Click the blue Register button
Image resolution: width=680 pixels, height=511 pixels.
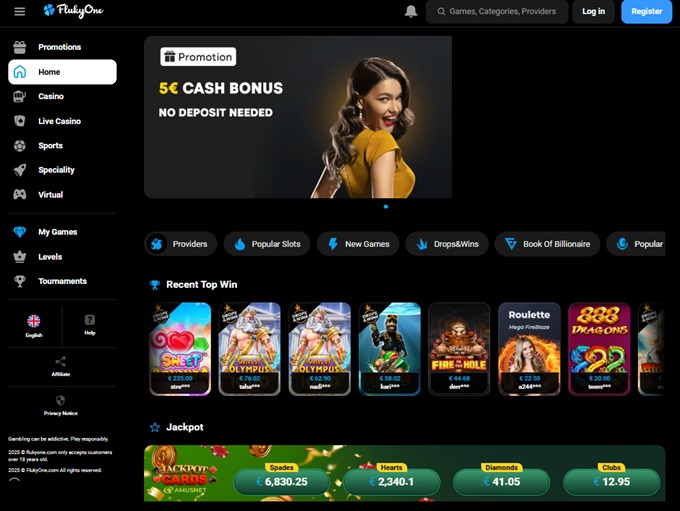tap(647, 11)
